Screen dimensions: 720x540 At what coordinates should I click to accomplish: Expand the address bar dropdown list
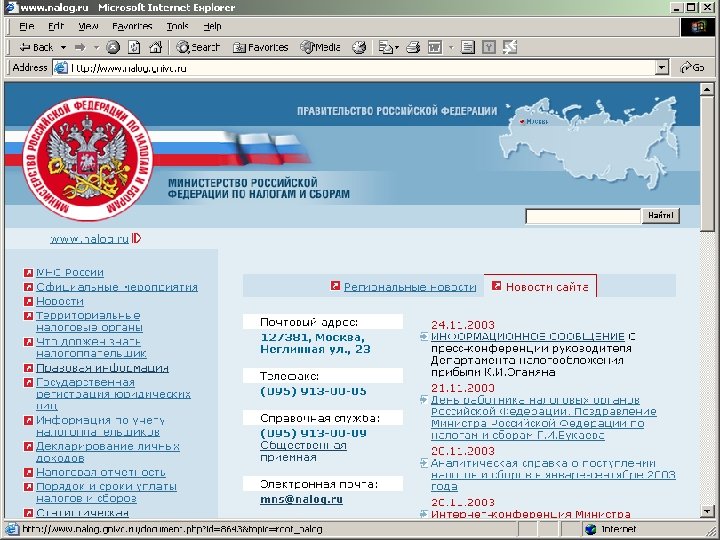click(661, 68)
